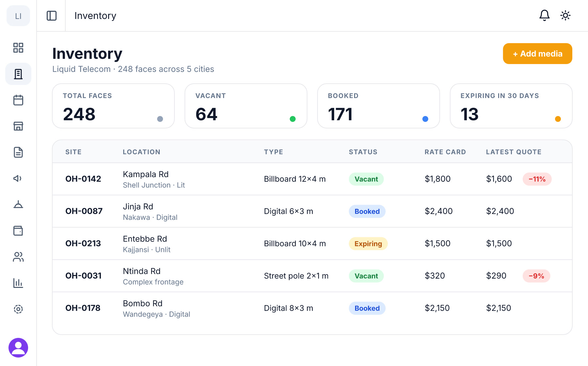Click Inventory title in top bar
This screenshot has height=366, width=588.
[x=95, y=16]
